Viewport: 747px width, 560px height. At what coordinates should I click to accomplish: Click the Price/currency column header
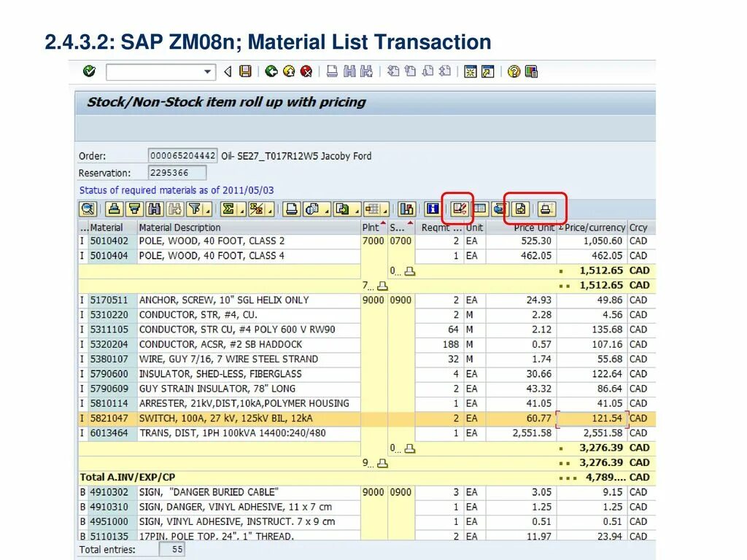point(592,227)
